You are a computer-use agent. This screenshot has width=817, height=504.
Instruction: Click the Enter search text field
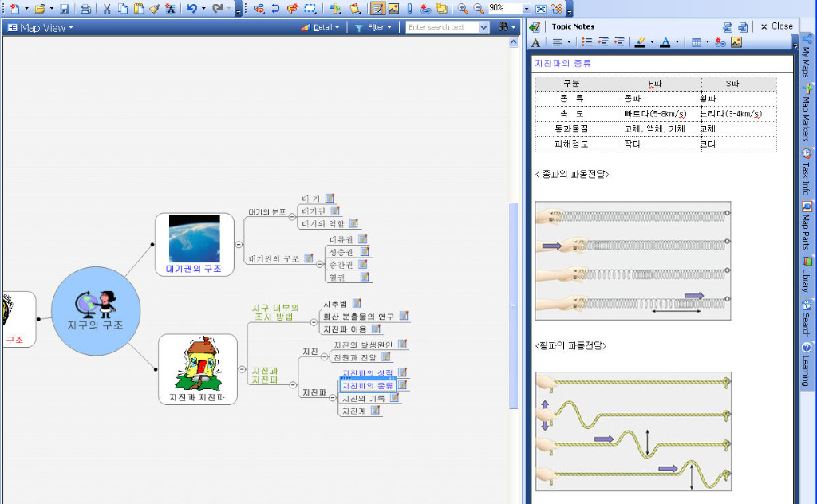pos(442,27)
